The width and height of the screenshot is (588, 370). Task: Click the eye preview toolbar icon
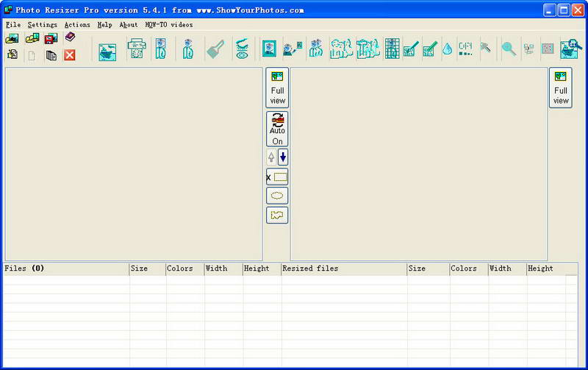point(242,49)
